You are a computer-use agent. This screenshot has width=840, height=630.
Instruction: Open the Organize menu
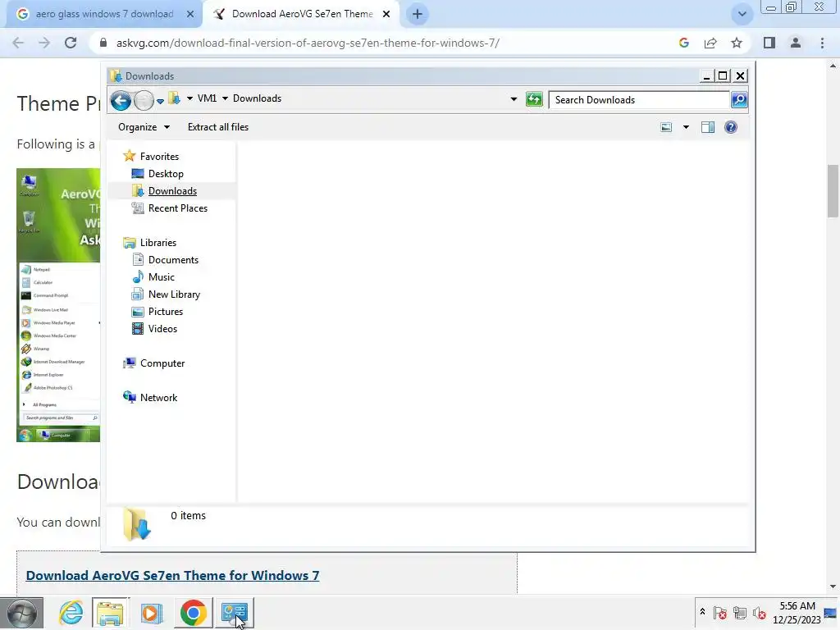[x=144, y=127]
